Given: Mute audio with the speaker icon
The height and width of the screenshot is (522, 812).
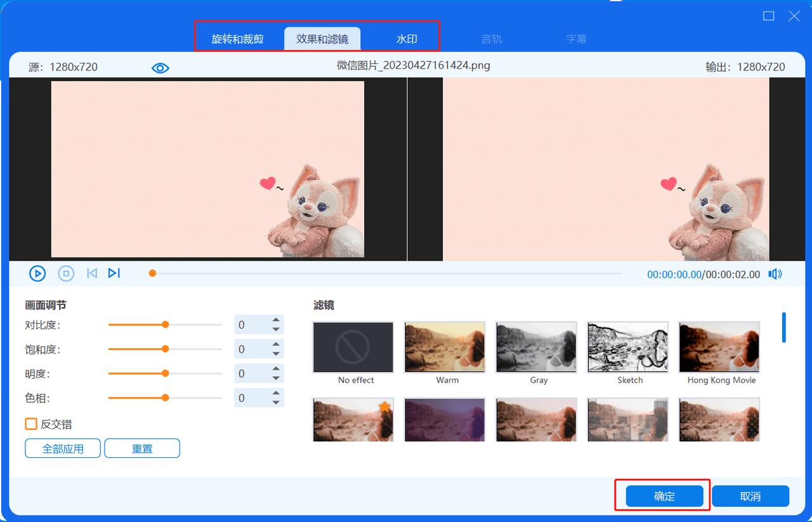Looking at the screenshot, I should pyautogui.click(x=775, y=274).
